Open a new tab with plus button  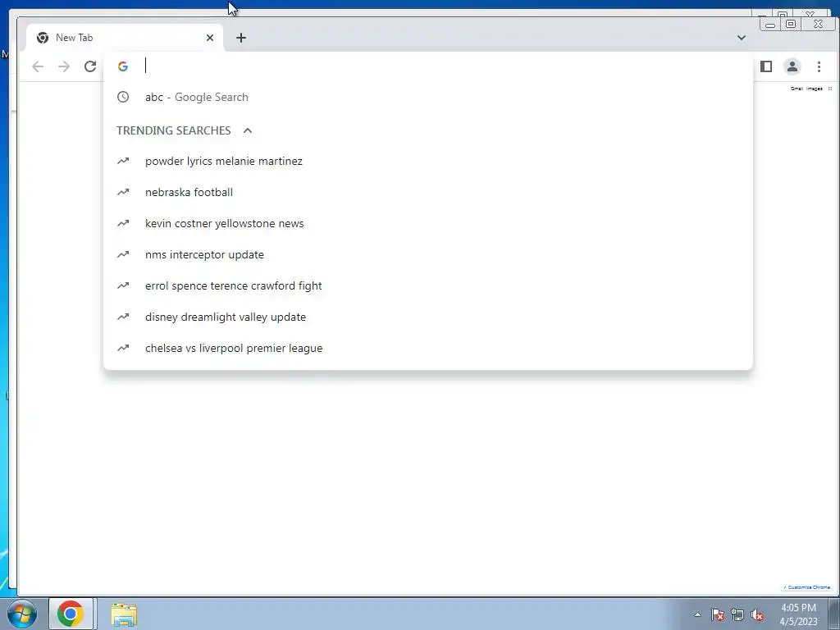point(241,38)
